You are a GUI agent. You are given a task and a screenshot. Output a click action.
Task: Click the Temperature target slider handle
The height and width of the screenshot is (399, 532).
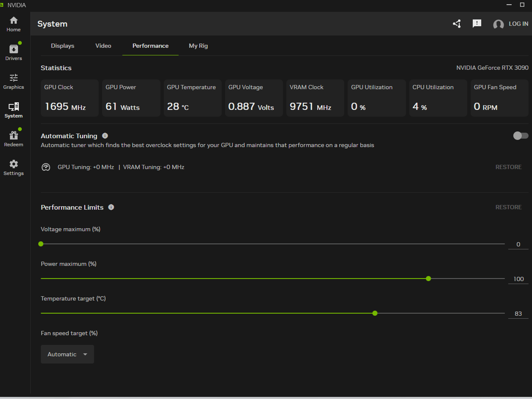click(375, 313)
